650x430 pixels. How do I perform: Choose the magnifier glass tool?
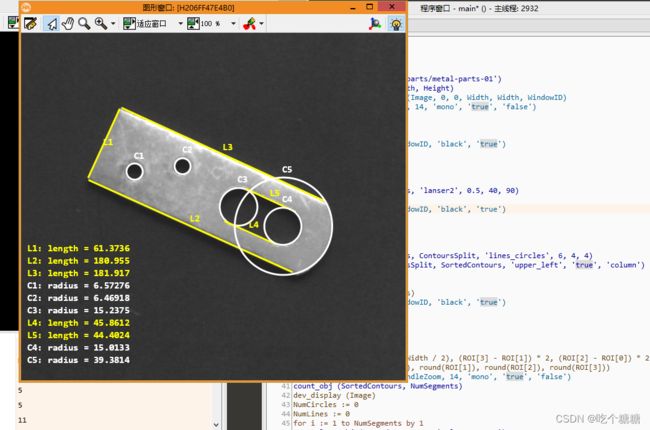(x=84, y=24)
